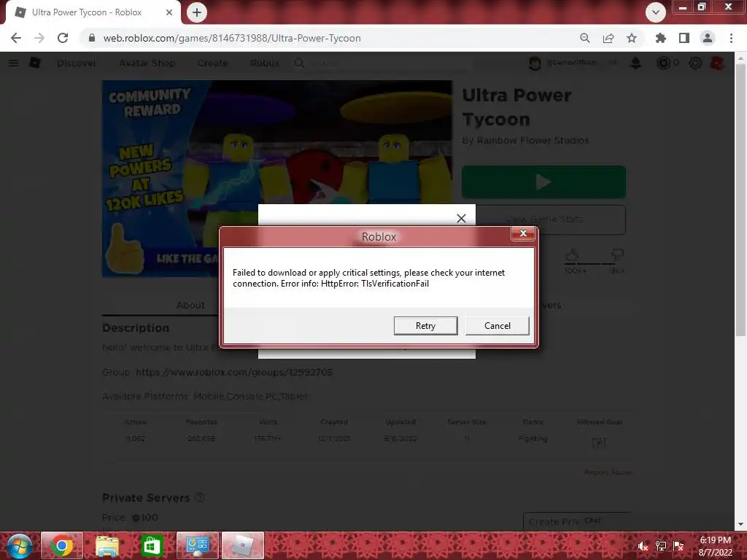Go forward in browser history
747x560 pixels.
click(39, 38)
